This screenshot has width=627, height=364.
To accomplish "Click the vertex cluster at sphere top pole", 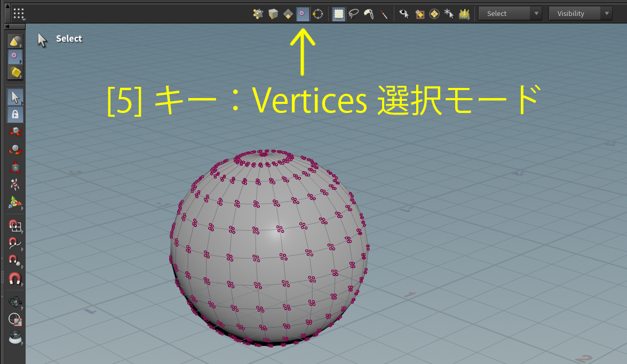I will pos(264,154).
